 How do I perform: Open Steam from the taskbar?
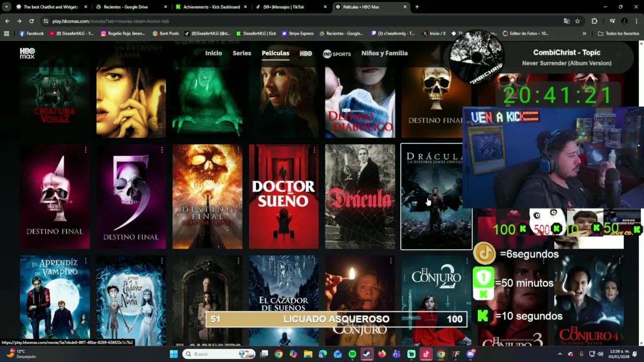pyautogui.click(x=367, y=354)
